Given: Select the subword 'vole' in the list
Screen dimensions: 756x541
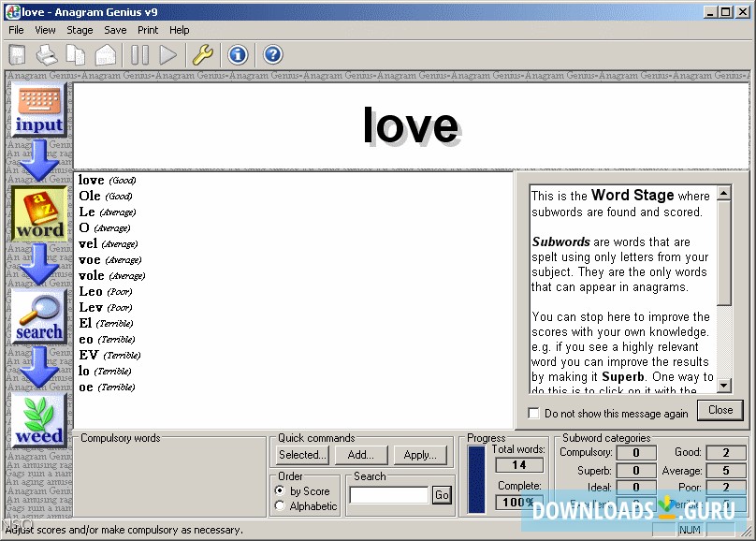Looking at the screenshot, I should pos(92,276).
